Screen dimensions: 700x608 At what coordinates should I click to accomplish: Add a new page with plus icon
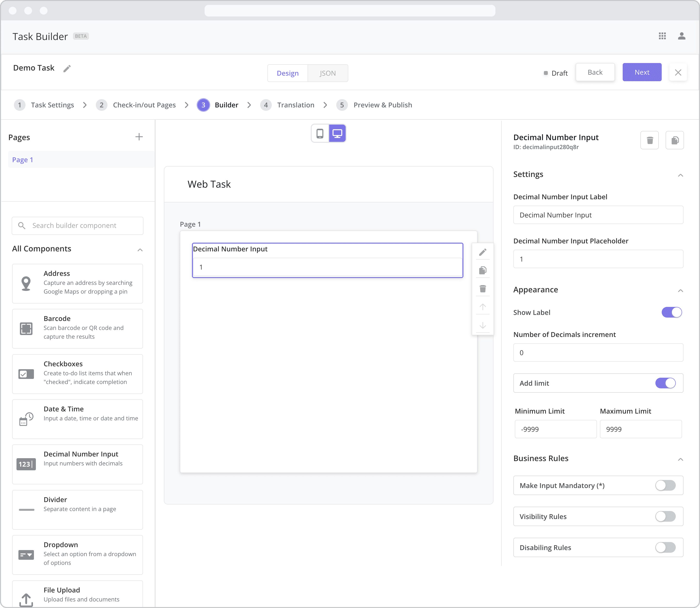tap(139, 137)
